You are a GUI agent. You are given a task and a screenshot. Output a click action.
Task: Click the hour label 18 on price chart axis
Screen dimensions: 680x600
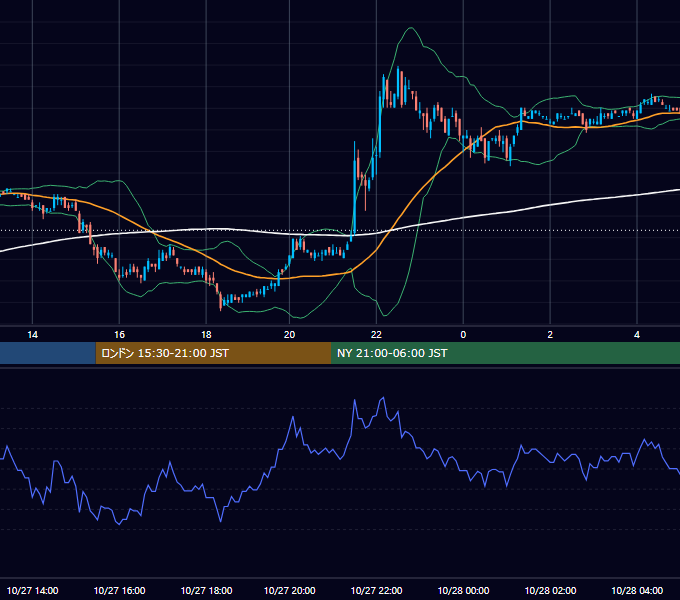click(x=206, y=335)
